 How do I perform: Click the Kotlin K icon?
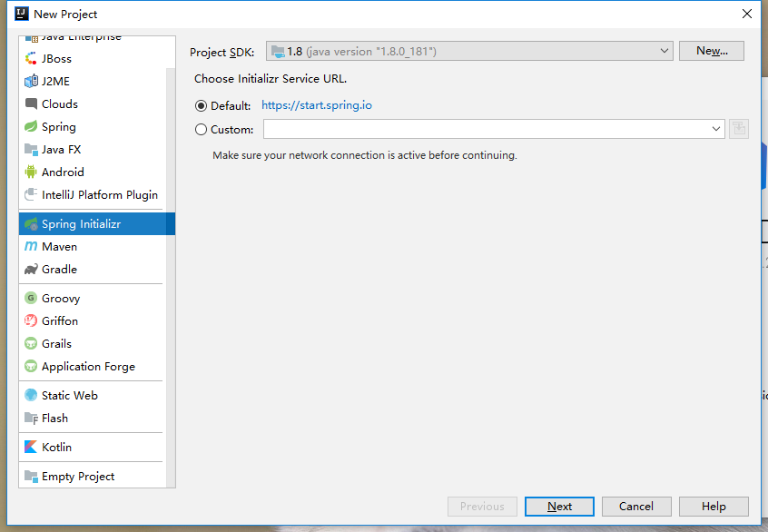pos(31,447)
